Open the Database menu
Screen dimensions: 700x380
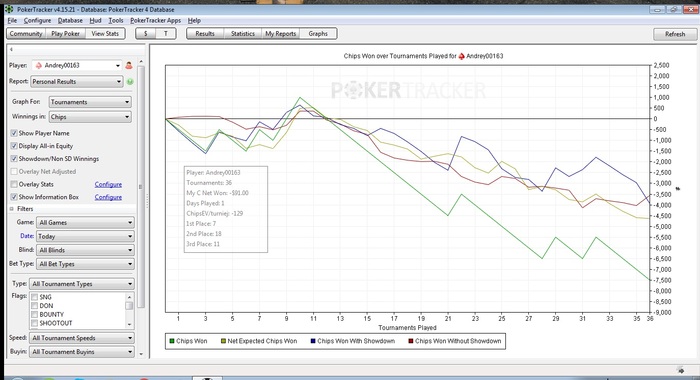pyautogui.click(x=70, y=21)
